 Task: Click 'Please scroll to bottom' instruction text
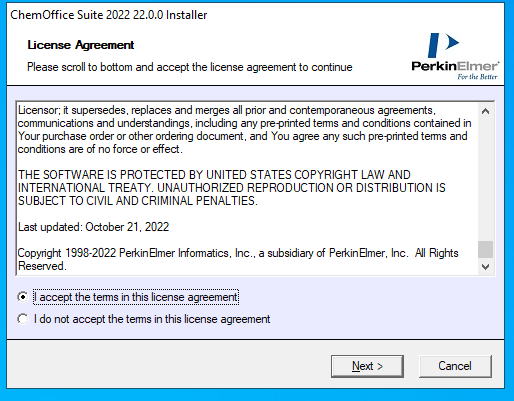190,67
